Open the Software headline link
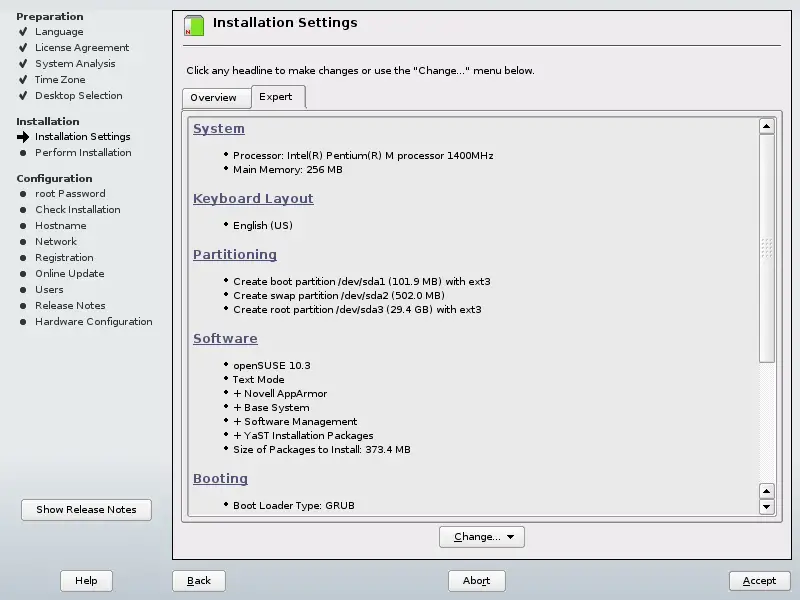Image resolution: width=800 pixels, height=600 pixels. 225,339
